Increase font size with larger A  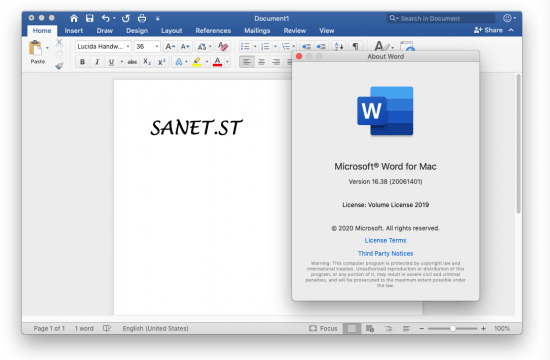(x=170, y=47)
